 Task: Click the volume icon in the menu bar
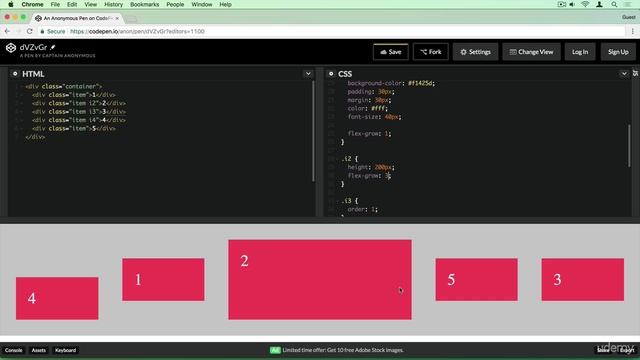tap(572, 4)
